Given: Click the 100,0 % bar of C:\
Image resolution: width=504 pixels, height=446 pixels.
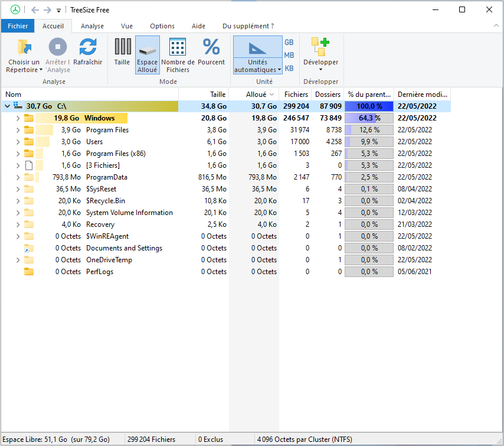Looking at the screenshot, I should pyautogui.click(x=369, y=106).
